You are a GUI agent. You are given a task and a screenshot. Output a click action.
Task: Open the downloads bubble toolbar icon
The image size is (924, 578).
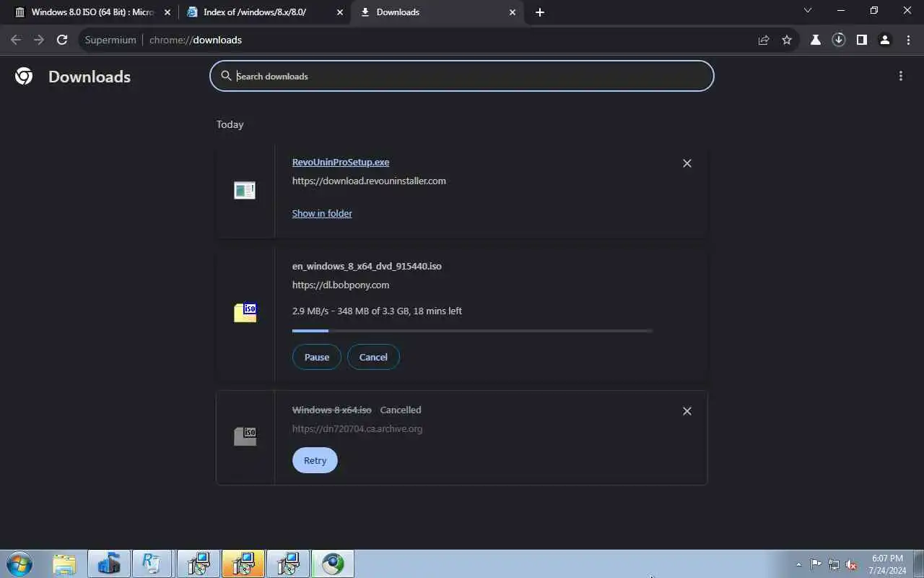(839, 40)
